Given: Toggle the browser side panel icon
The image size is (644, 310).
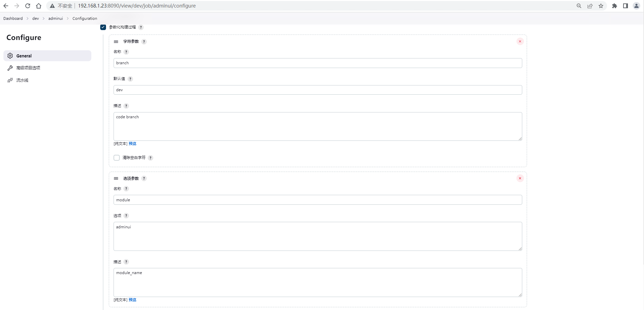Looking at the screenshot, I should click(x=626, y=6).
